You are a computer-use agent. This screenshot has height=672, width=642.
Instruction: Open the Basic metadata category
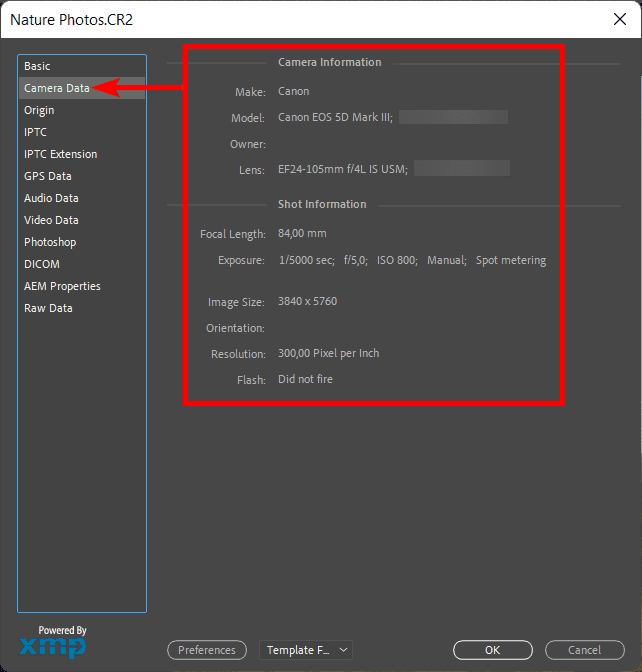tap(37, 66)
